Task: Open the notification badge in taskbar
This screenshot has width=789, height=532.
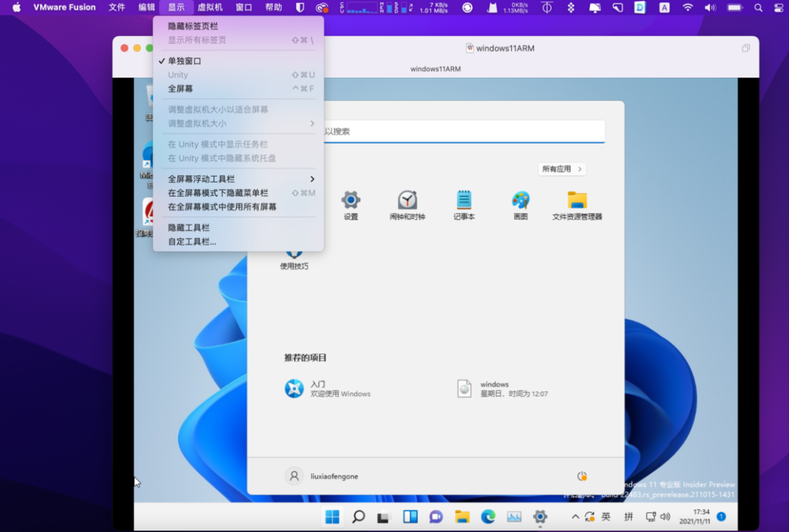Action: [721, 517]
